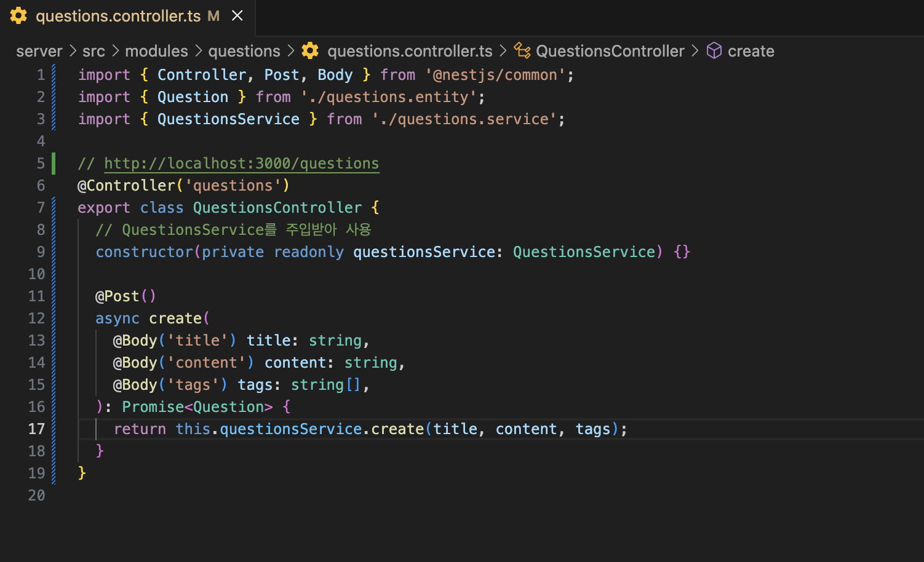Screen dimensions: 924x562
Task: Expand chevron after src breadcrumb
Action: pyautogui.click(x=115, y=50)
